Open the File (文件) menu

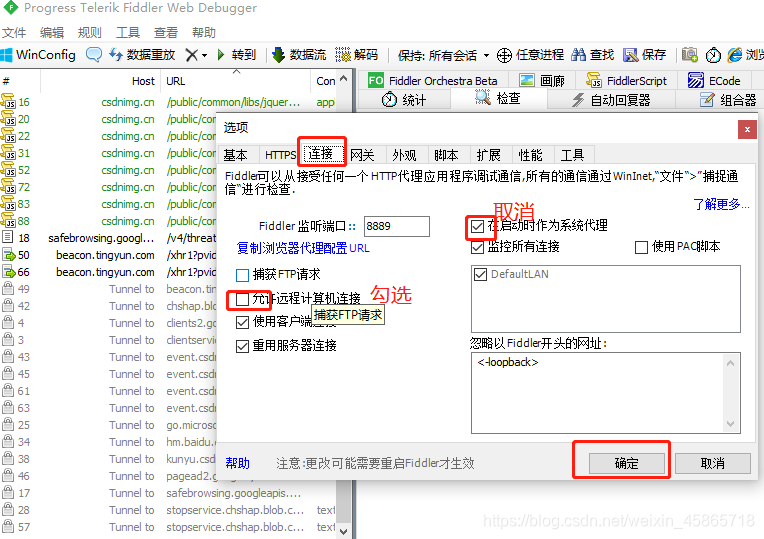[x=14, y=32]
